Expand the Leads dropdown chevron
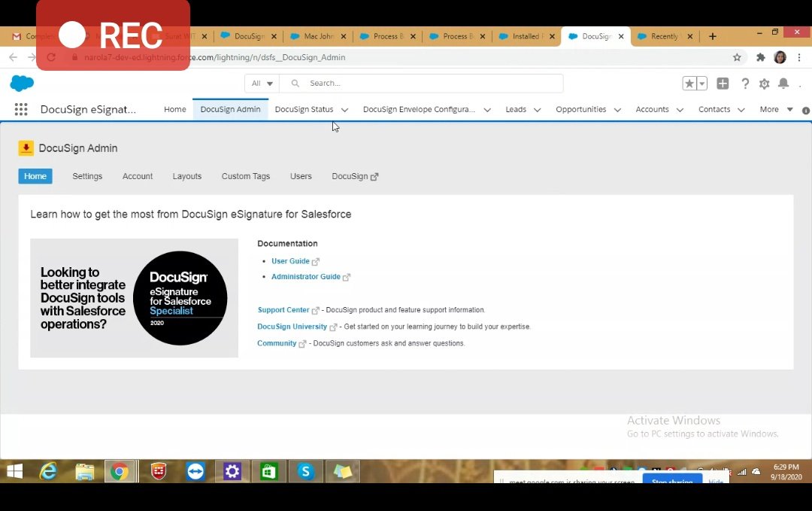This screenshot has height=511, width=812. tap(537, 110)
